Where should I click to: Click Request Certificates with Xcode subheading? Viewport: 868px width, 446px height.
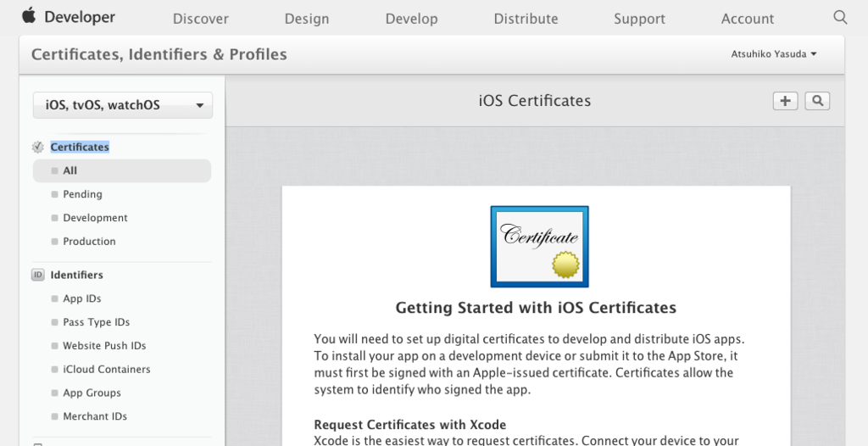click(409, 425)
